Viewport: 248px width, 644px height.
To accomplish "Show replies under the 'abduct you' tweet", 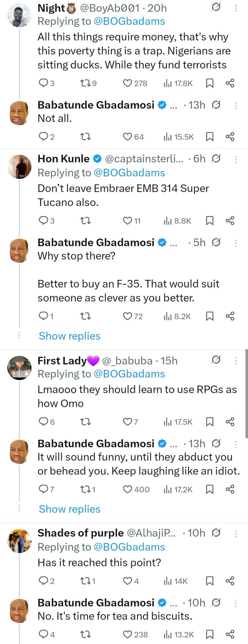I will pos(69,509).
